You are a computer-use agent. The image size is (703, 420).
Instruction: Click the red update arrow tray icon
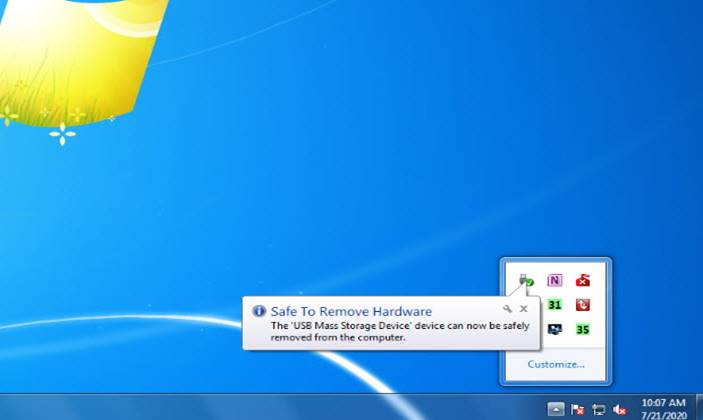583,304
